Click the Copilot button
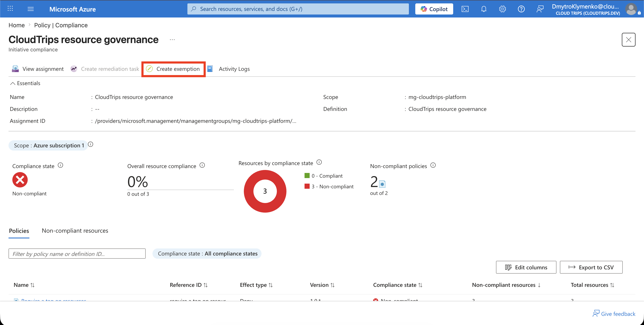The width and height of the screenshot is (644, 325). [x=434, y=9]
